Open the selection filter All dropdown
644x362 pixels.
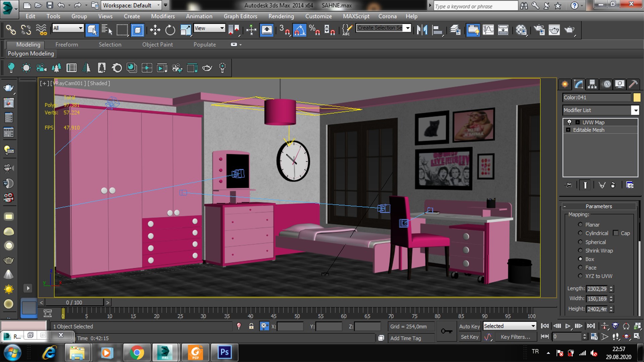point(67,28)
